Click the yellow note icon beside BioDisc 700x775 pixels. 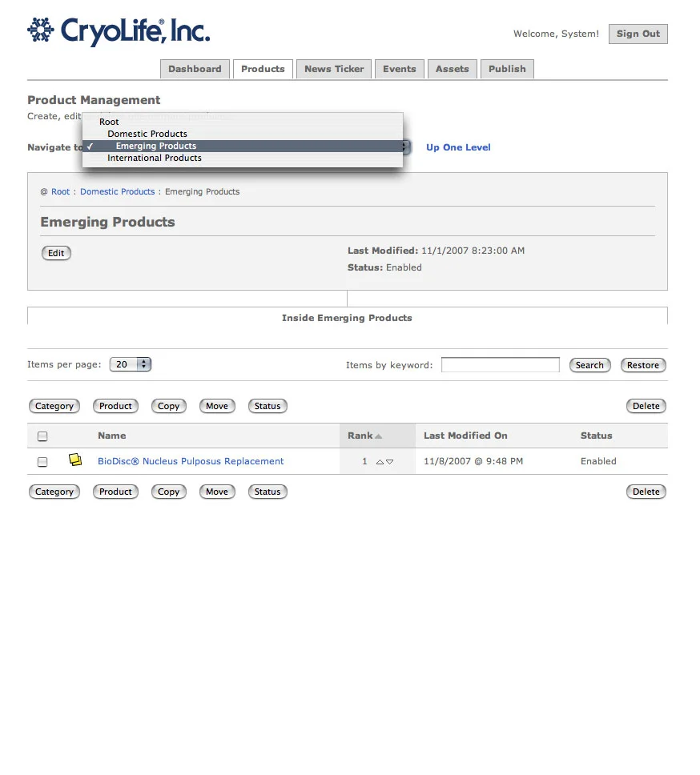75,460
